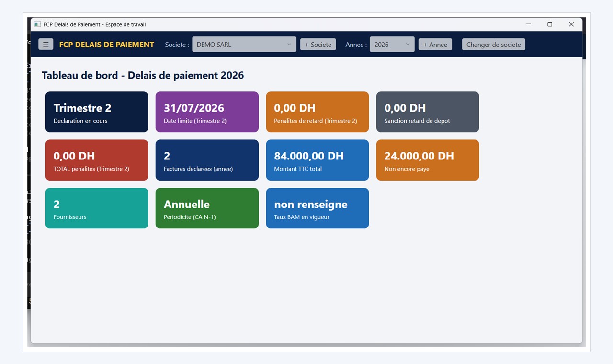Screen dimensions: 613x364
Task: Click the Annee : label
Action: [x=356, y=45]
